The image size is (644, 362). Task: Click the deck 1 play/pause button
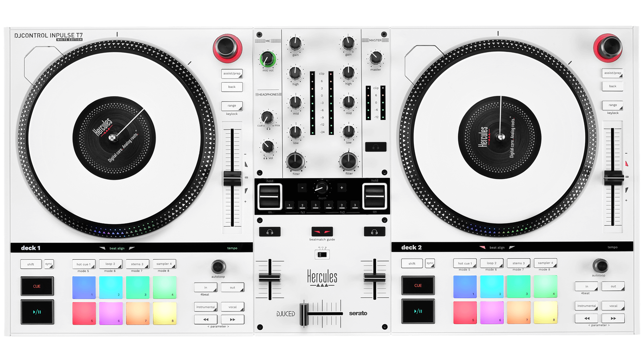(37, 312)
